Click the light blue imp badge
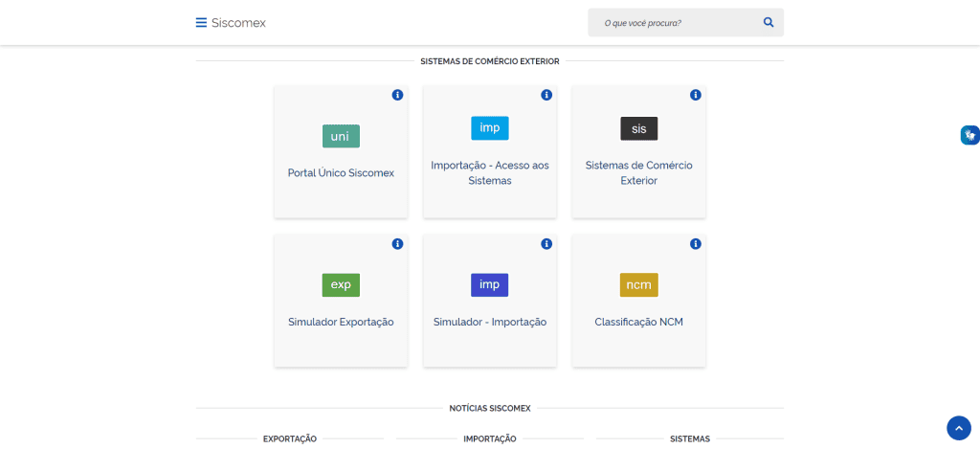The width and height of the screenshot is (980, 449). (x=489, y=128)
